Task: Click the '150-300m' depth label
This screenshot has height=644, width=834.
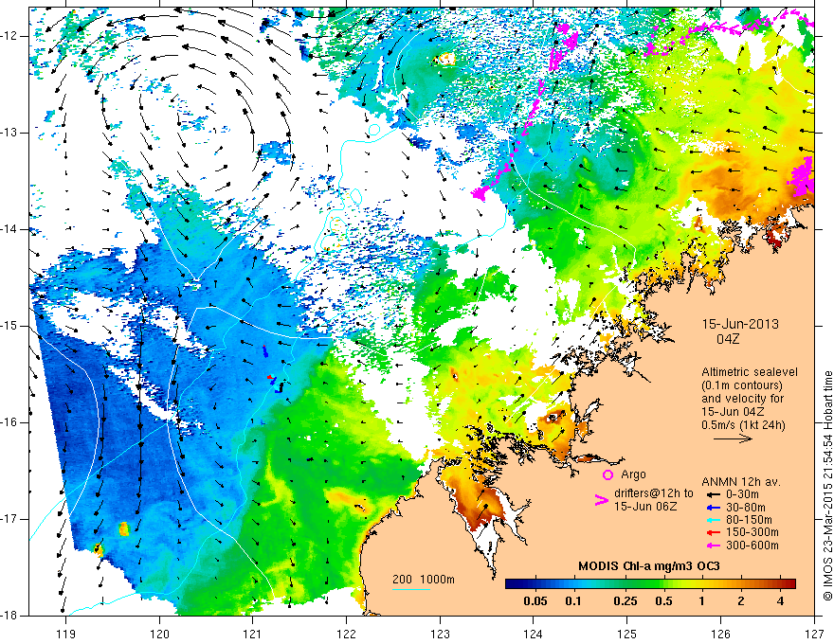Action: pyautogui.click(x=752, y=532)
